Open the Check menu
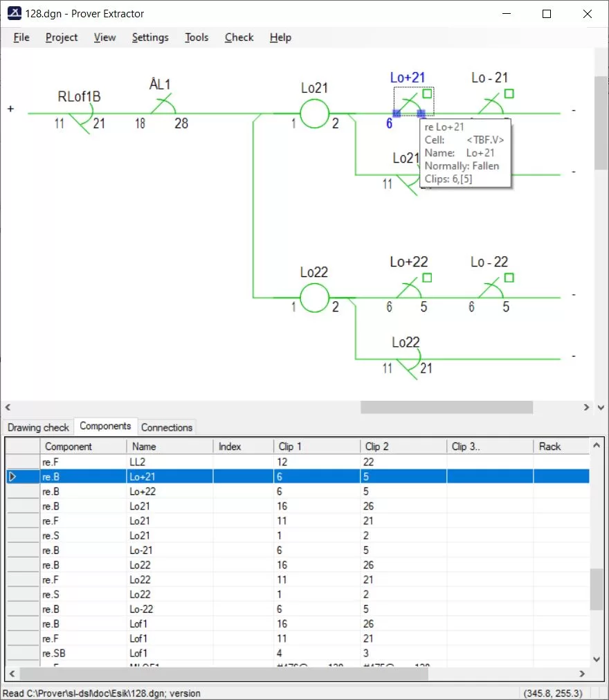The width and height of the screenshot is (609, 700). click(239, 37)
